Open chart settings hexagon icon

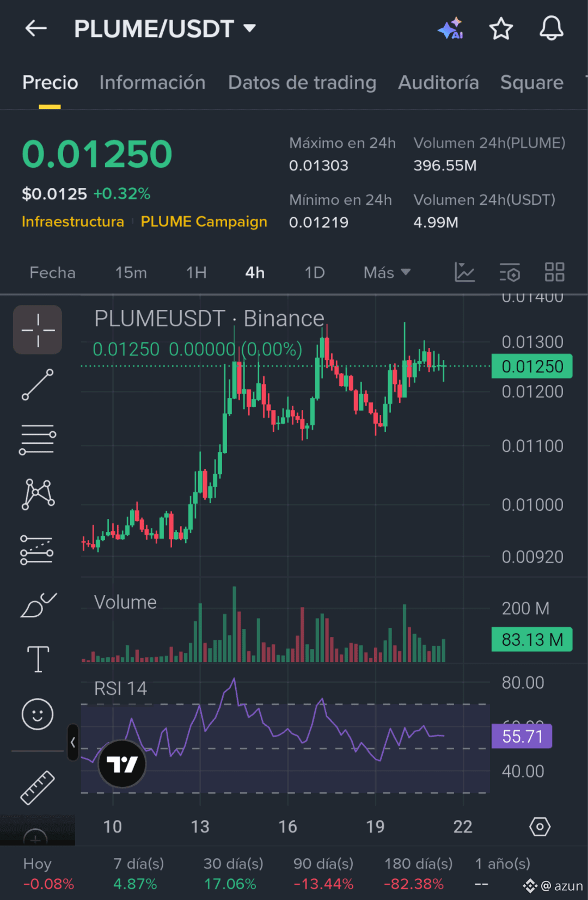coord(540,826)
